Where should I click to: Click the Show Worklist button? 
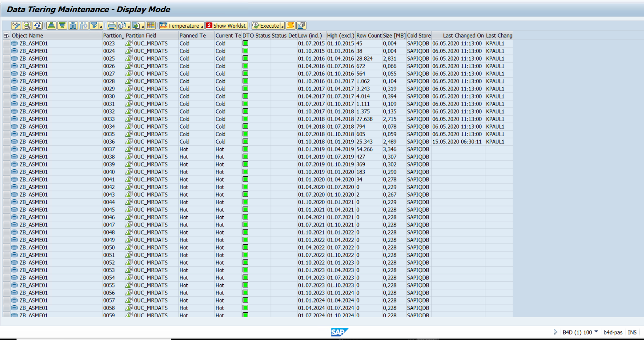click(226, 26)
